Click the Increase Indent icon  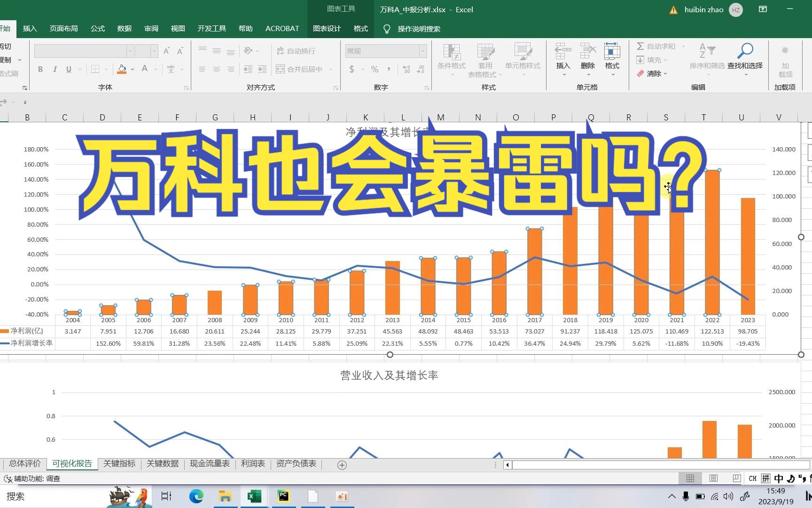262,69
